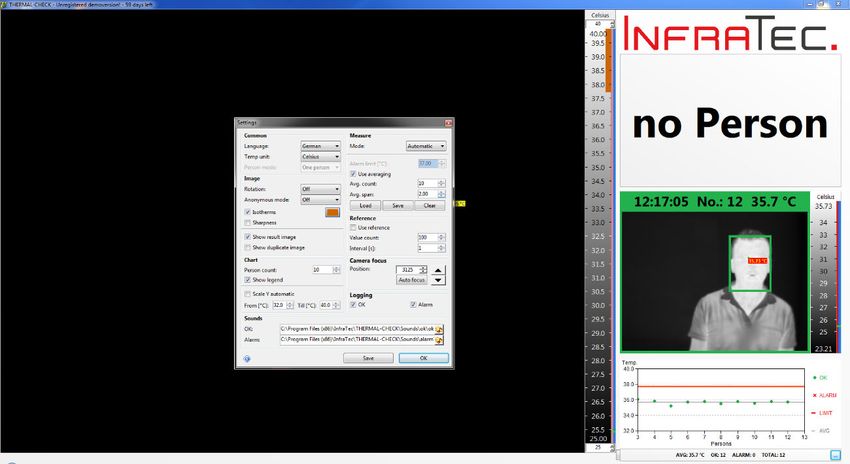Toggle the Logging Alarm checkbox
This screenshot has width=850, height=464.
pos(414,305)
